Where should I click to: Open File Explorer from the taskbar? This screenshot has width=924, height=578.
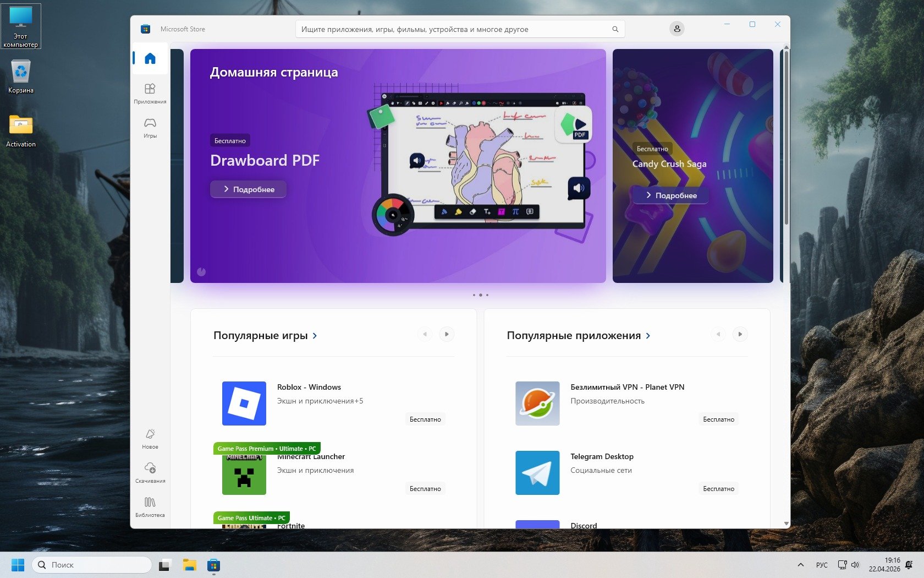[189, 565]
